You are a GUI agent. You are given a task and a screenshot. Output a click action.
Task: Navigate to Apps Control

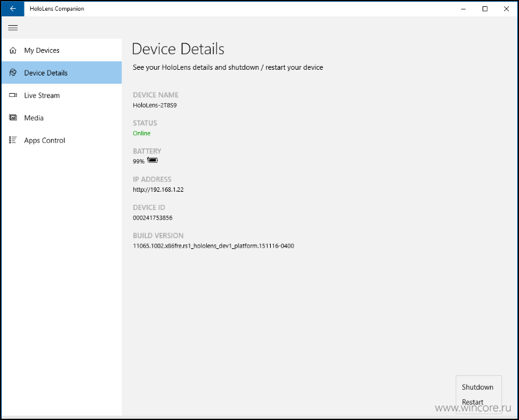click(x=62, y=140)
